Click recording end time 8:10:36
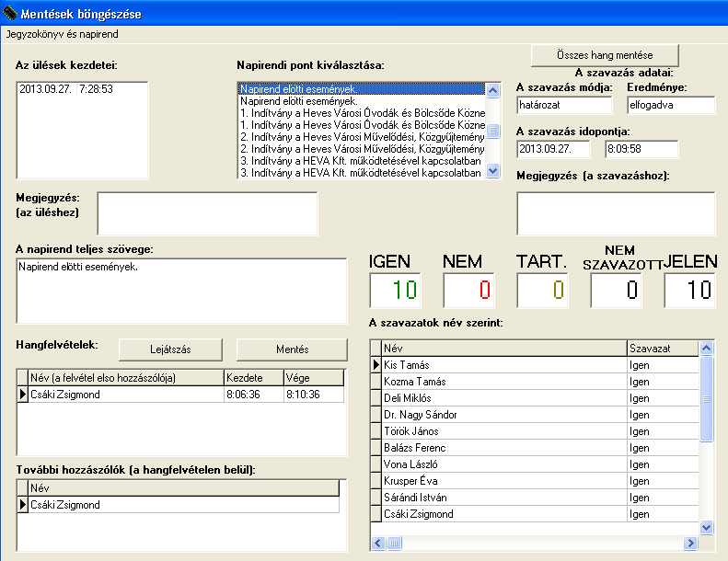Image resolution: width=728 pixels, height=561 pixels. 314,395
